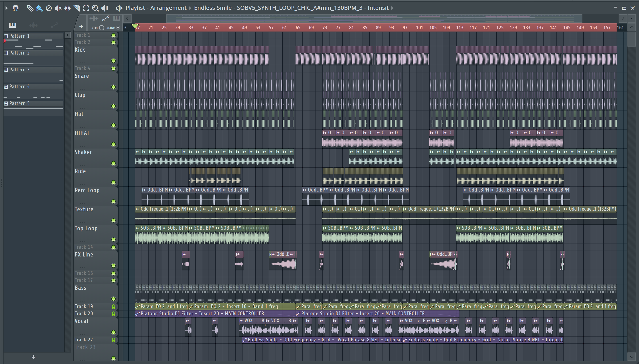Click the speaker icon beside Playlist title
The width and height of the screenshot is (639, 364).
(x=119, y=8)
